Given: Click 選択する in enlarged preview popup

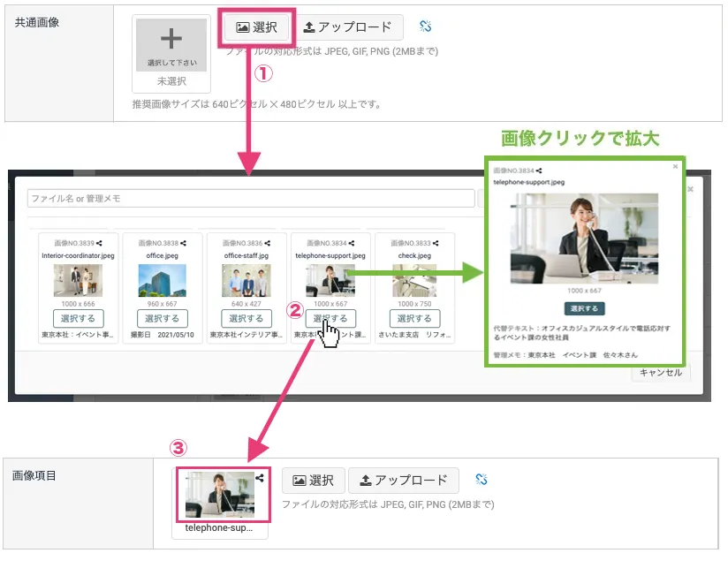Looking at the screenshot, I should [x=584, y=308].
